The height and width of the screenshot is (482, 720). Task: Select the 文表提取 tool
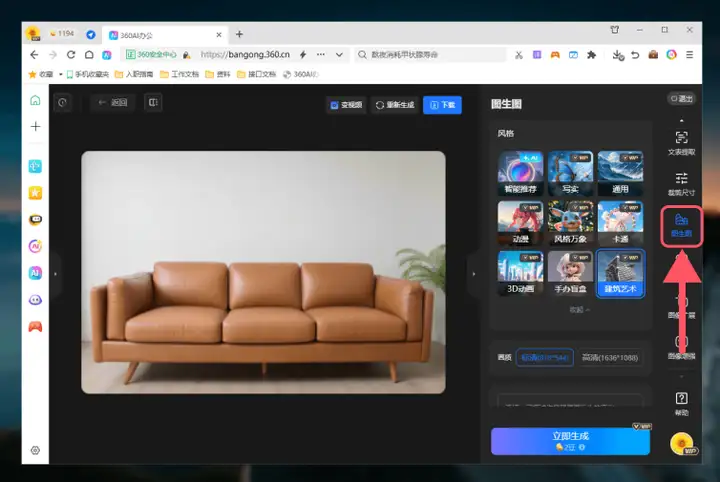[x=681, y=143]
